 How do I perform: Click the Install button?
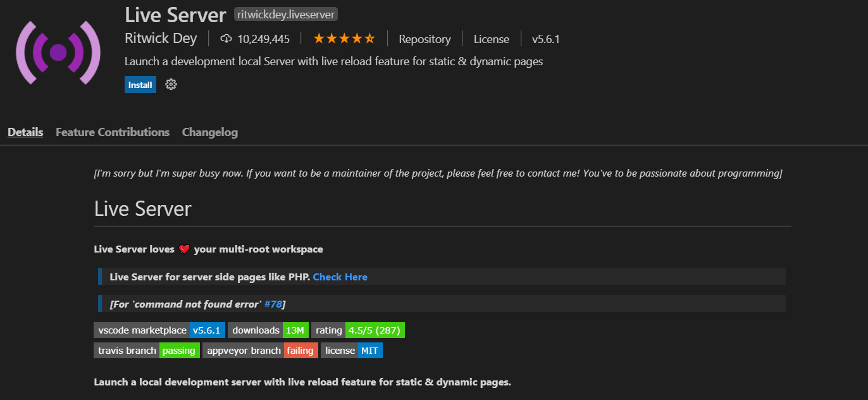(x=140, y=84)
